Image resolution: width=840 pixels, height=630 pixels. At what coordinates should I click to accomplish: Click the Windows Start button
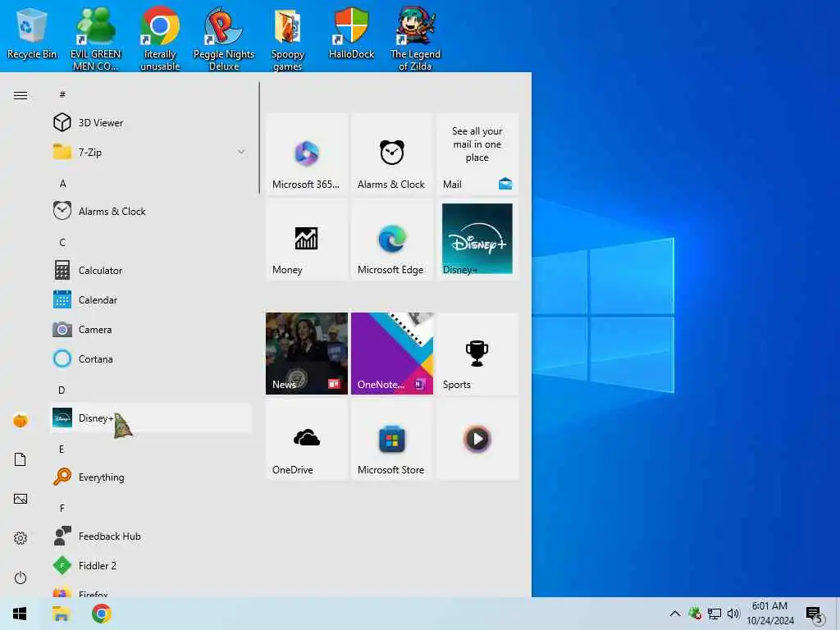pos(20,614)
